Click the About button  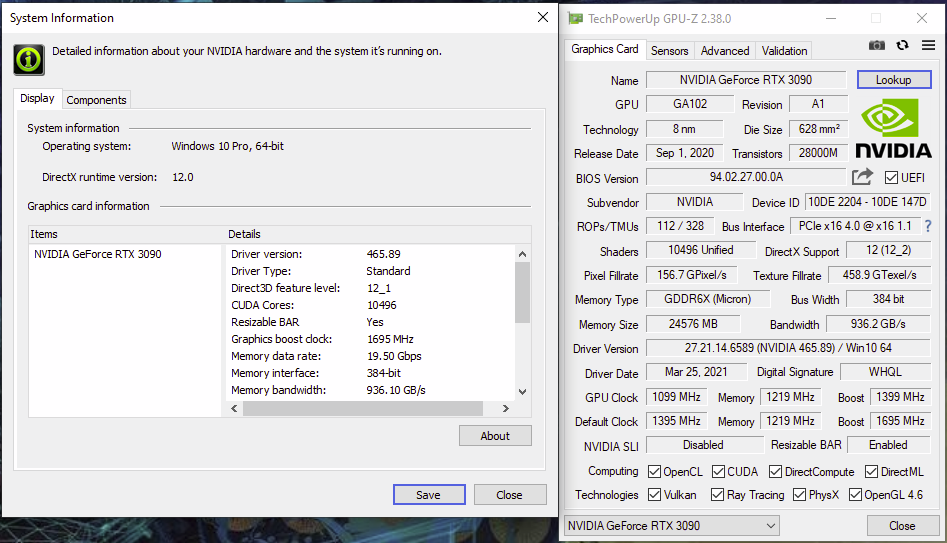tap(495, 435)
